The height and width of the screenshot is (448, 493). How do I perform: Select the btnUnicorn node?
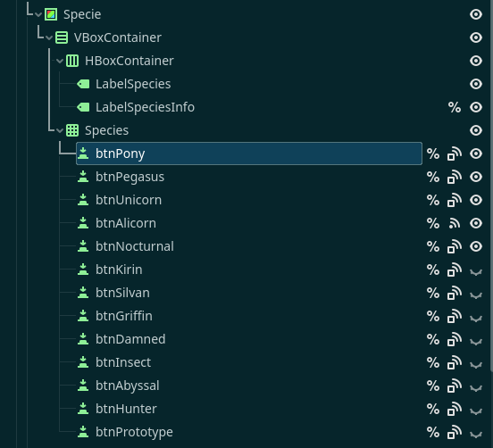coord(129,200)
